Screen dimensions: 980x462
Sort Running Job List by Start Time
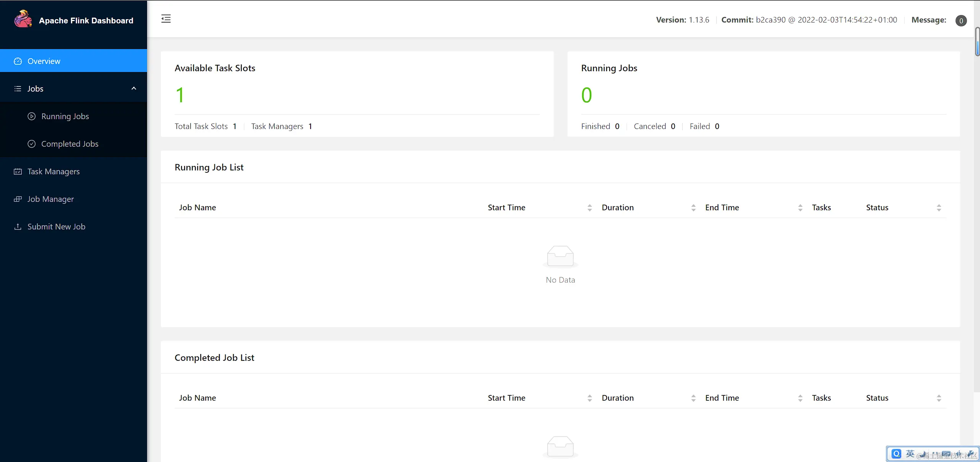pos(589,208)
